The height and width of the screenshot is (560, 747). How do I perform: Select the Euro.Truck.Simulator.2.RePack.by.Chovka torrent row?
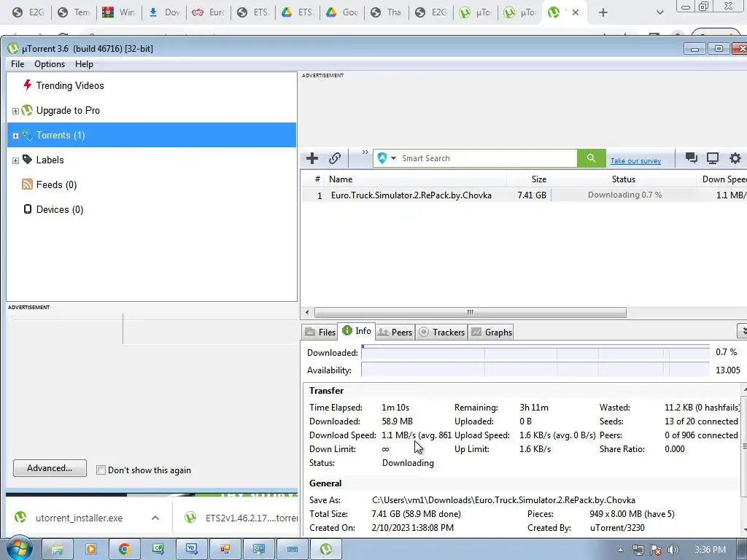524,195
